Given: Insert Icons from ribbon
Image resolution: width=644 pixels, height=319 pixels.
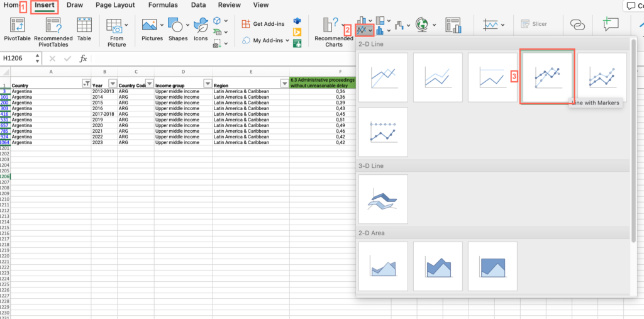Looking at the screenshot, I should [201, 30].
